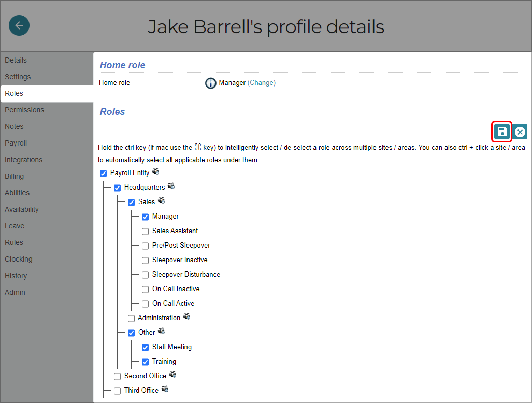Switch to the Leave tab
The width and height of the screenshot is (532, 403).
tap(47, 226)
